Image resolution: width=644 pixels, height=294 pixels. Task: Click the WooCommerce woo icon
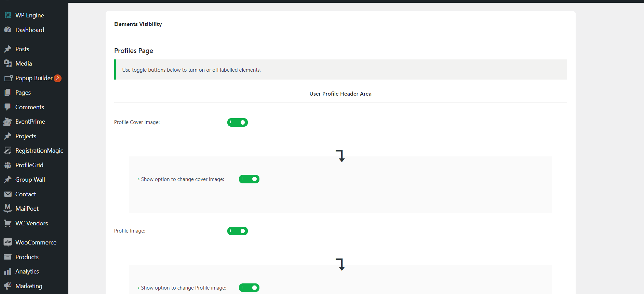click(8, 242)
